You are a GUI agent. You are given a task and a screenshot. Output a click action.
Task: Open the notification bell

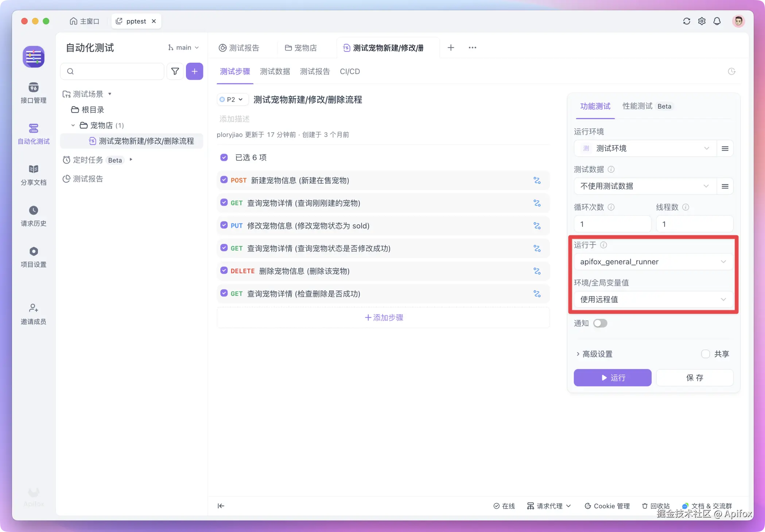[x=717, y=21]
